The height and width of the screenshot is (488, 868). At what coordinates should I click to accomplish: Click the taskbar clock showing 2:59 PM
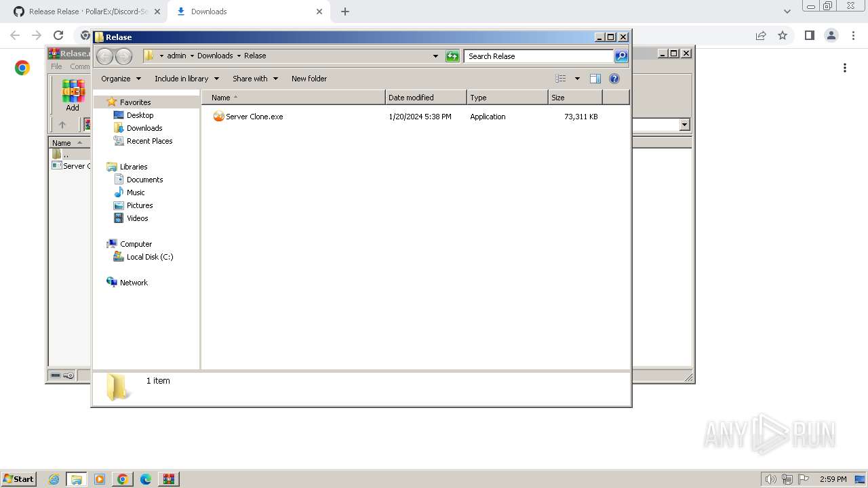[833, 479]
